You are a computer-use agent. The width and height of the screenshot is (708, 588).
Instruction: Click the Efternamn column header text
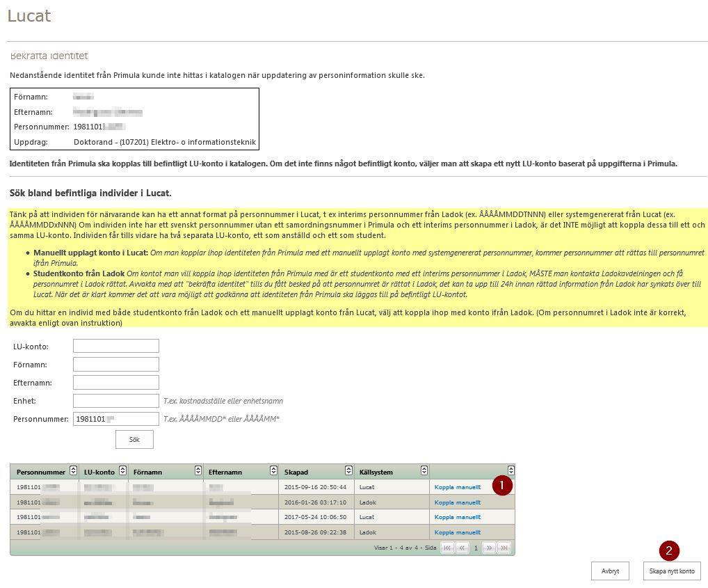[x=225, y=472]
